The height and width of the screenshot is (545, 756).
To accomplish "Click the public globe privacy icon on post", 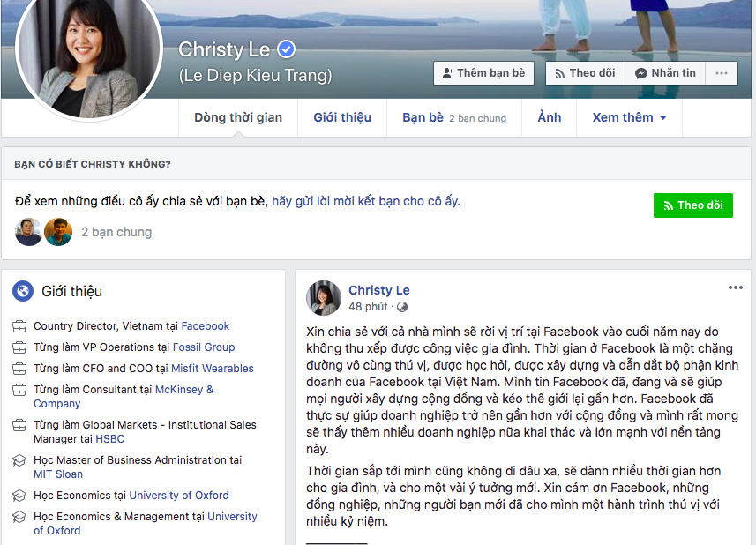I will tap(402, 307).
